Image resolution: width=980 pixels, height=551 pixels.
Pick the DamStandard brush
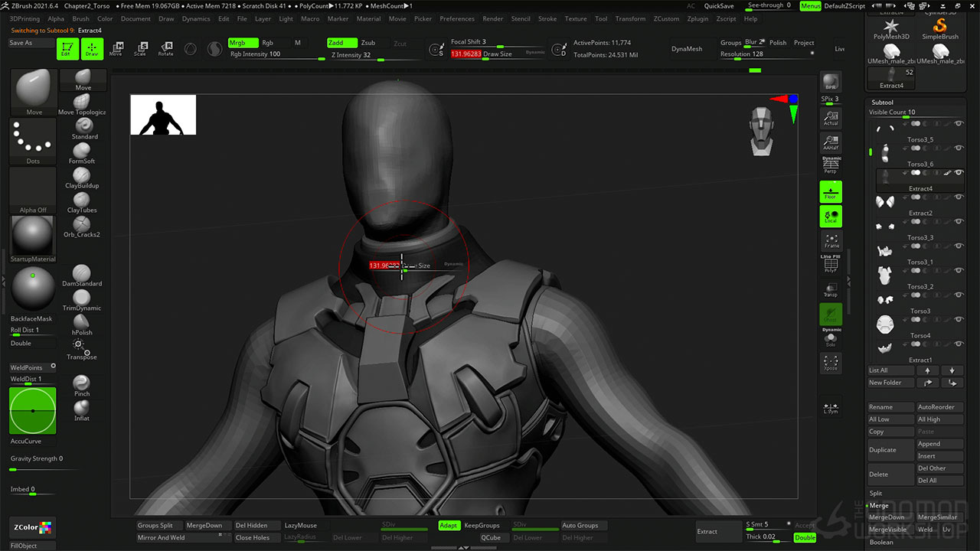tap(82, 274)
